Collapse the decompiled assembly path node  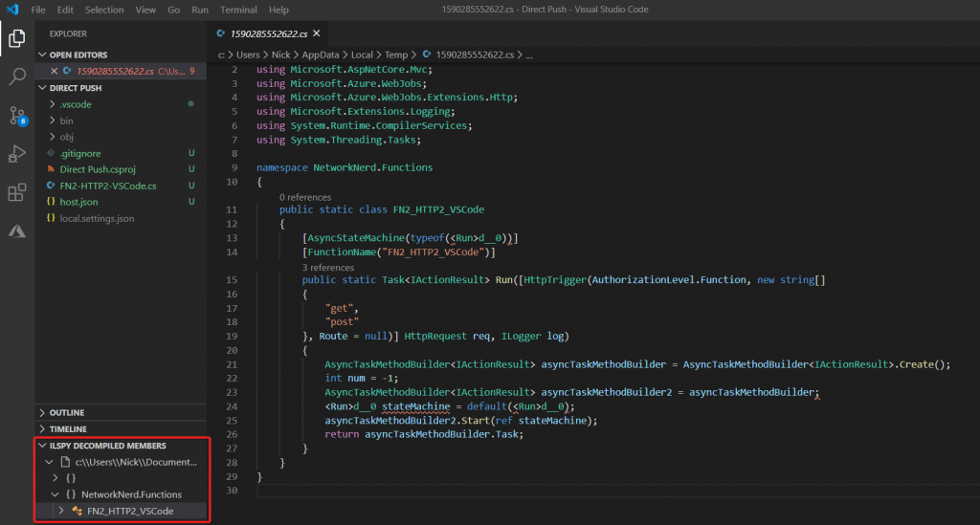(x=50, y=462)
